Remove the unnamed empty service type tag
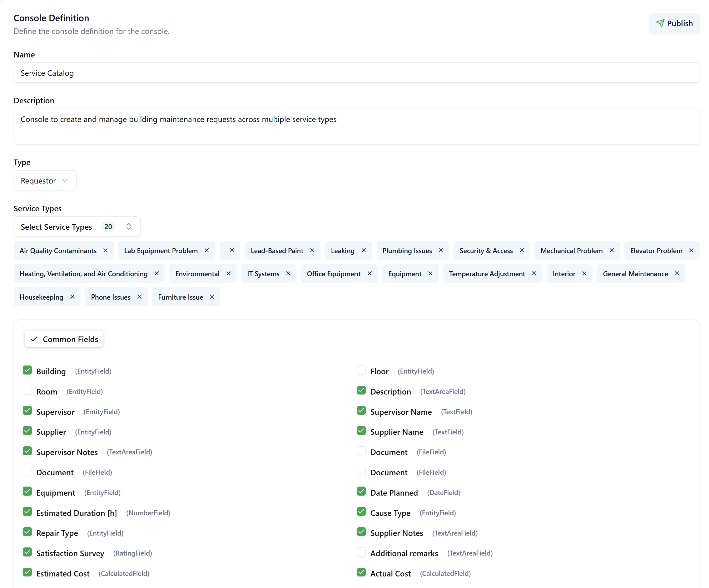The image size is (709, 588). pyautogui.click(x=232, y=250)
